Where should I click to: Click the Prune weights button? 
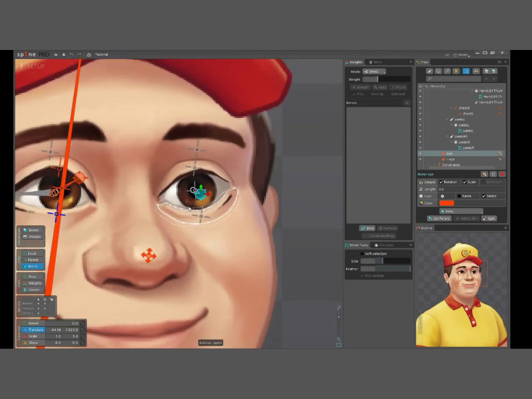[x=398, y=87]
